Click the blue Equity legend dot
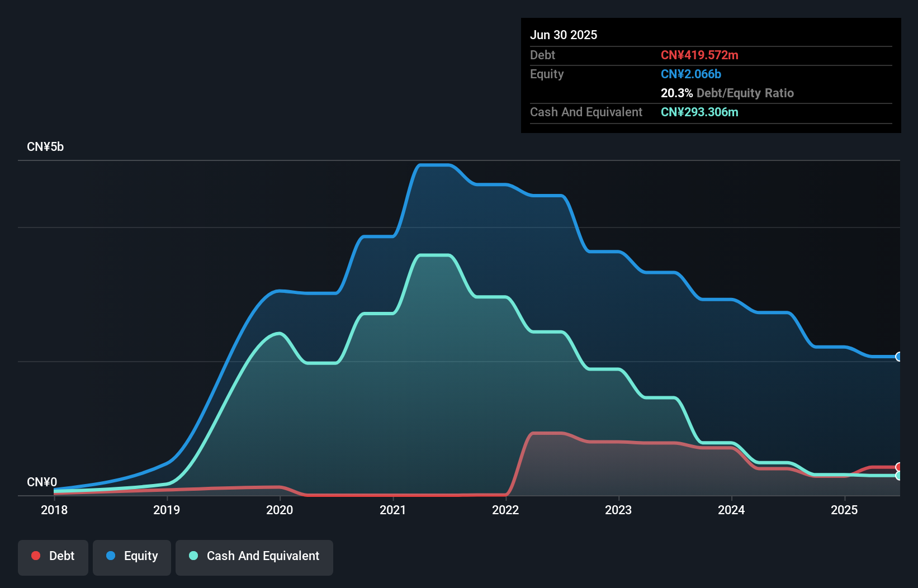The width and height of the screenshot is (918, 588). (111, 556)
